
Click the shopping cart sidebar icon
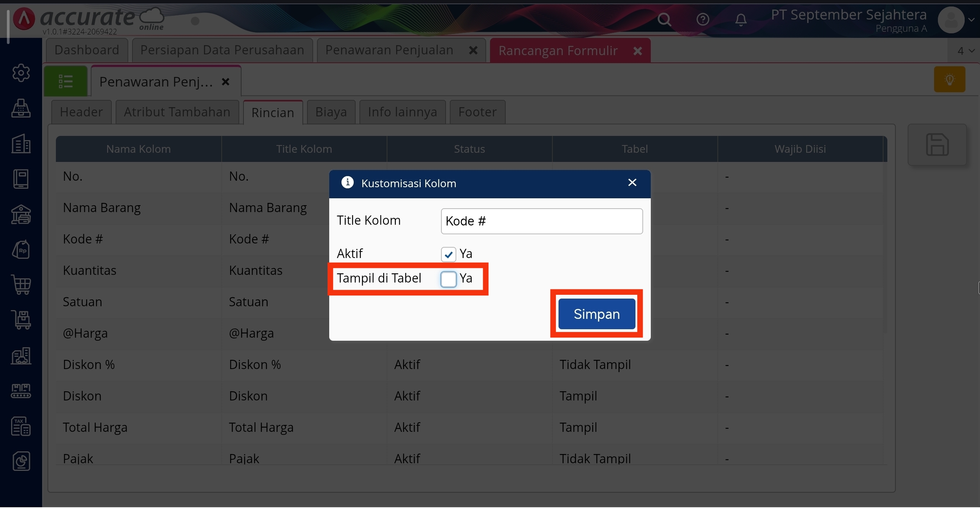point(21,285)
